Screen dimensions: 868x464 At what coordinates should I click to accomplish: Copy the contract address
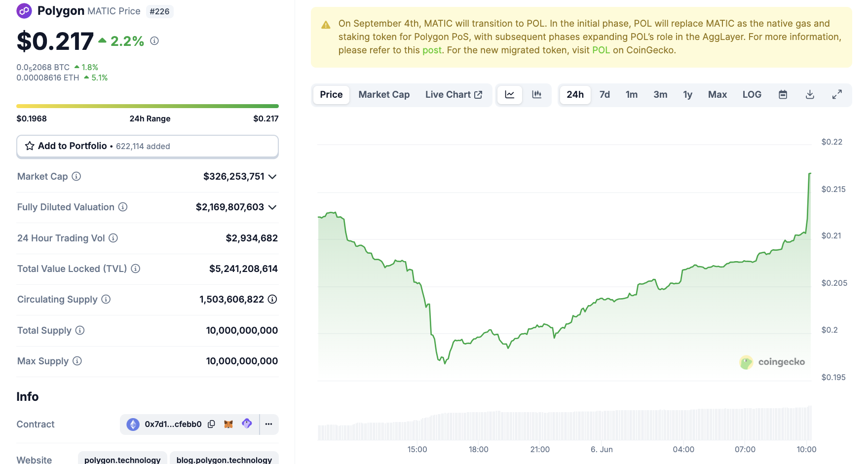[211, 424]
